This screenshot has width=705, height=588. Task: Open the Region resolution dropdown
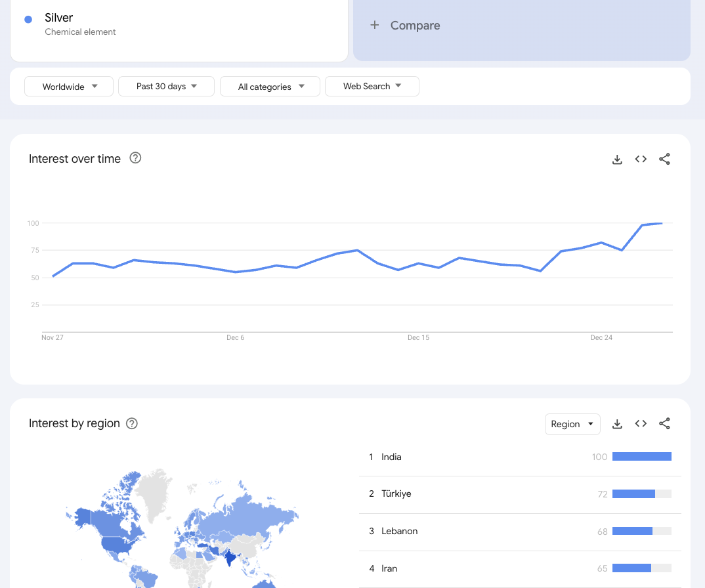coord(572,425)
